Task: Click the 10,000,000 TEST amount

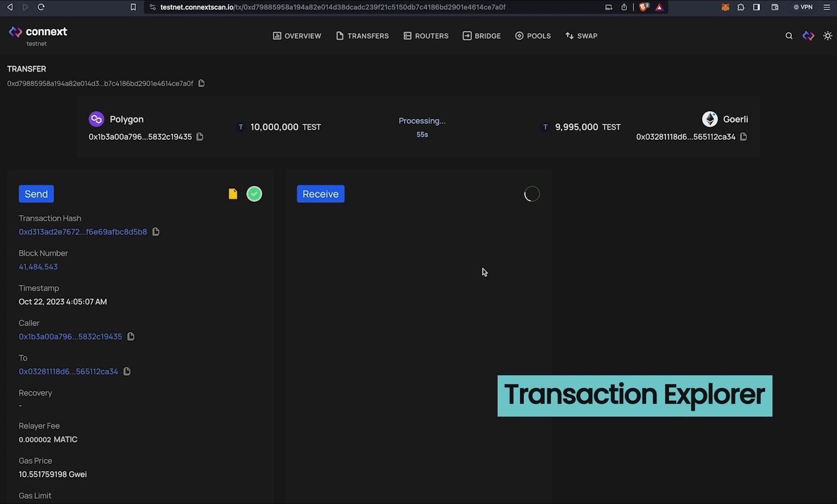Action: click(285, 127)
